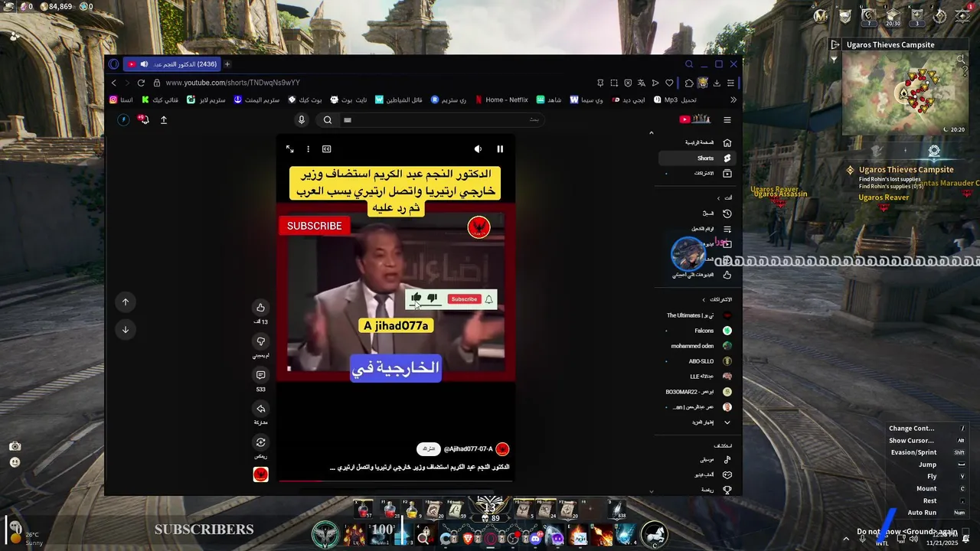Click the YouTube logo
The image size is (980, 551).
[695, 119]
